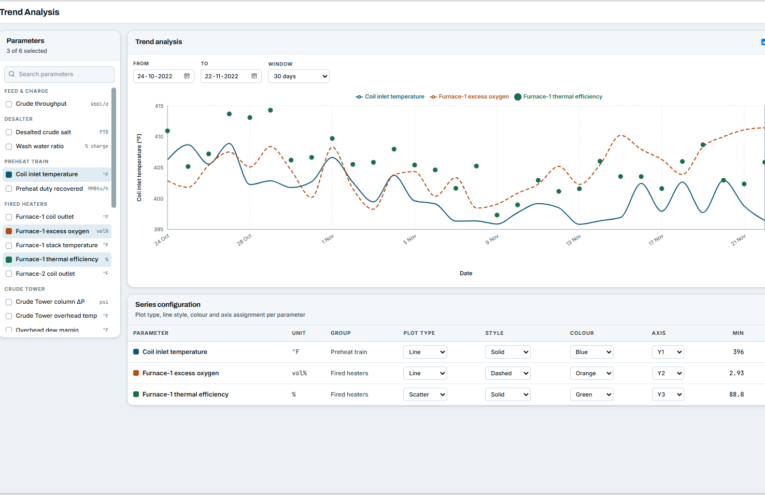Click Furnace-1 excess oxygen row name in table

coord(181,373)
